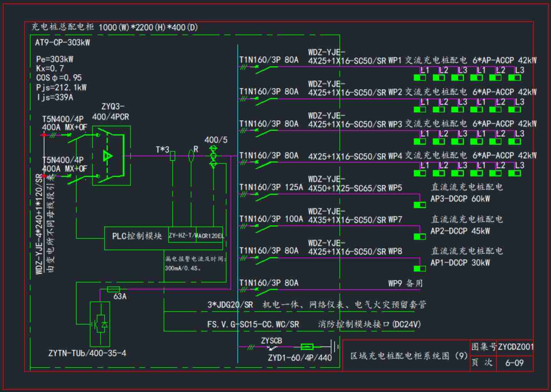Image resolution: width=551 pixels, height=392 pixels.
Task: Select the 63A fuse symbol
Action: (x=113, y=289)
